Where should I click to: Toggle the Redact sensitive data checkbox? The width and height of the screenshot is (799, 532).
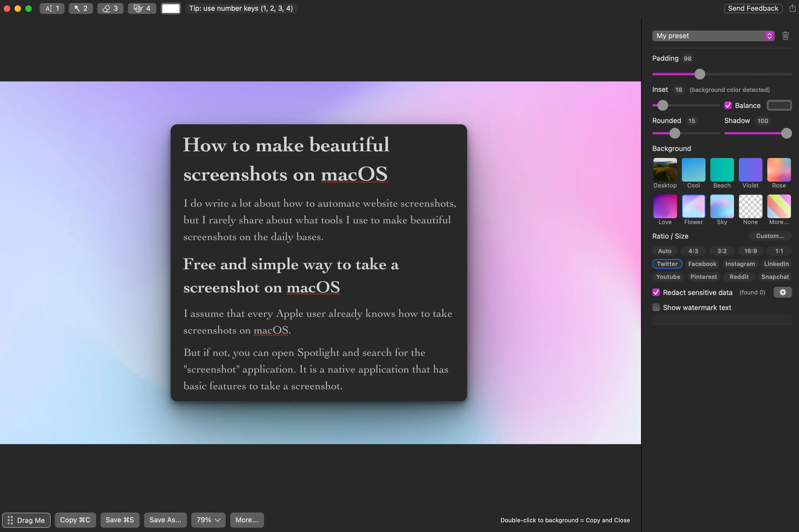click(656, 292)
